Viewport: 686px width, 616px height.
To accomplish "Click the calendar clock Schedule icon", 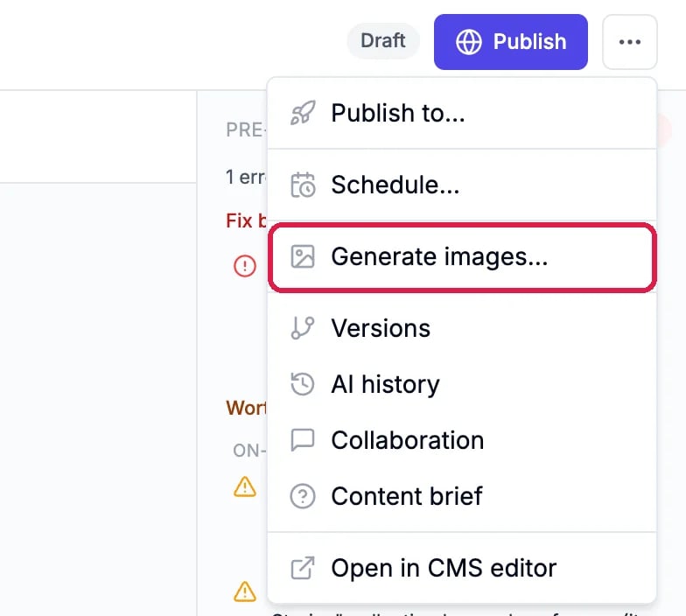I will pos(303,185).
